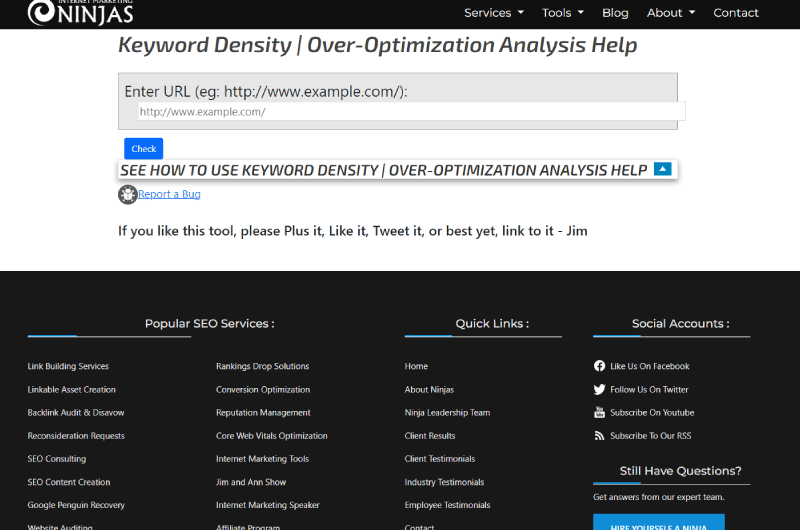The height and width of the screenshot is (530, 800).
Task: Click the Facebook icon in Social Accounts
Action: 599,366
